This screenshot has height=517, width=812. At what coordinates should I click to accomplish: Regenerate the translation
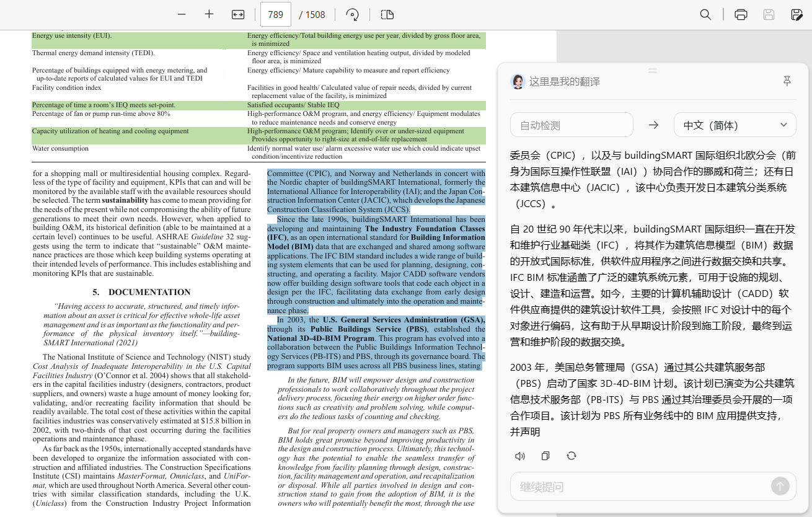571,456
